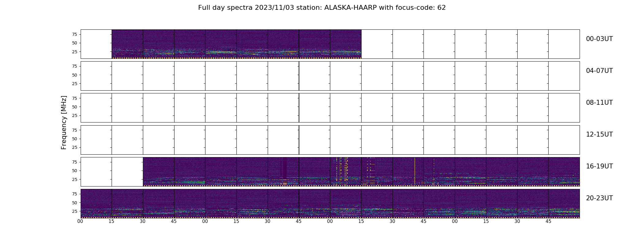Screen dimensions: 644x245
Task: Select the '12-15UT' row label
Action: (599, 134)
